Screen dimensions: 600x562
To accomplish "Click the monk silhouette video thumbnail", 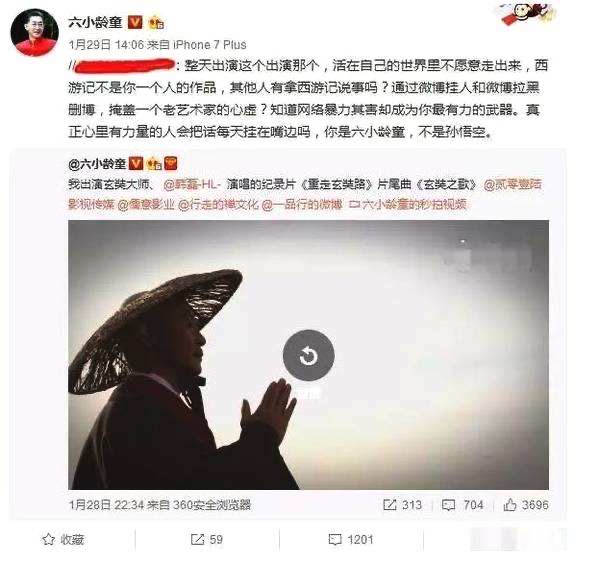I will coord(308,355).
